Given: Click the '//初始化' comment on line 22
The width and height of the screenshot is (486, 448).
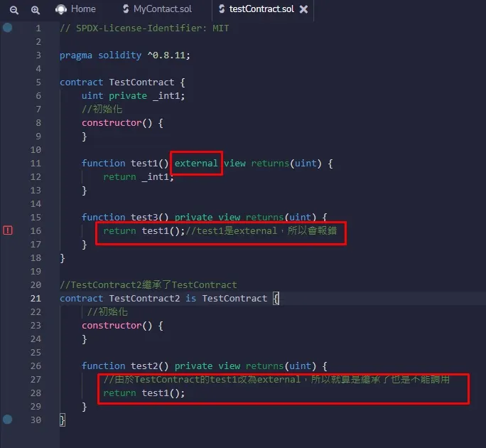Looking at the screenshot, I should (107, 311).
